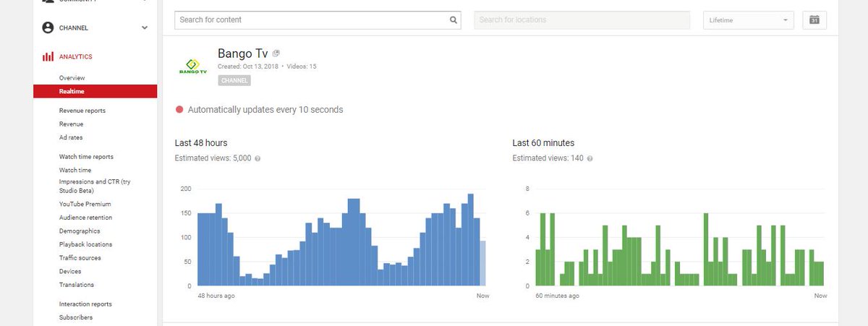This screenshot has height=326, width=868.
Task: Open the Ad rates report
Action: click(x=71, y=137)
